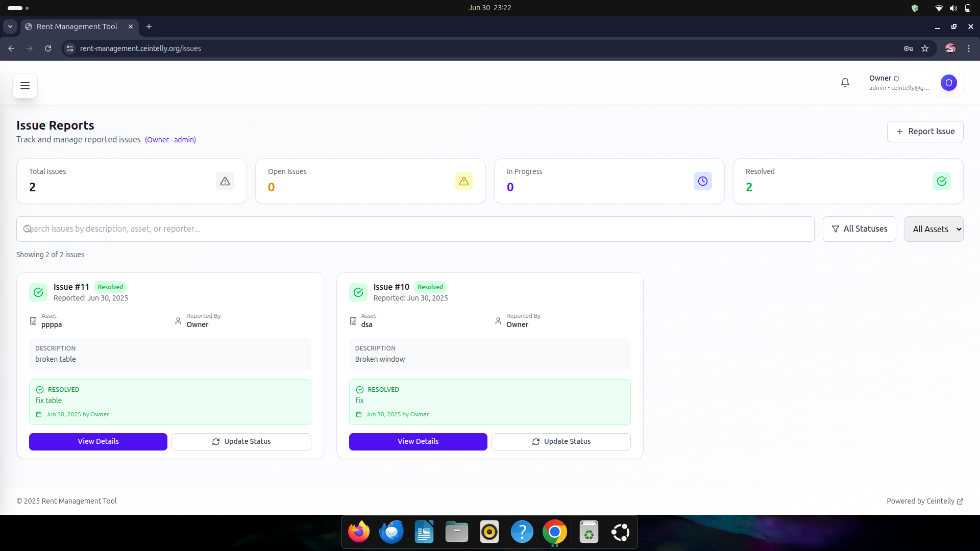The height and width of the screenshot is (551, 980).
Task: Click the Report Issue button
Action: (x=925, y=132)
